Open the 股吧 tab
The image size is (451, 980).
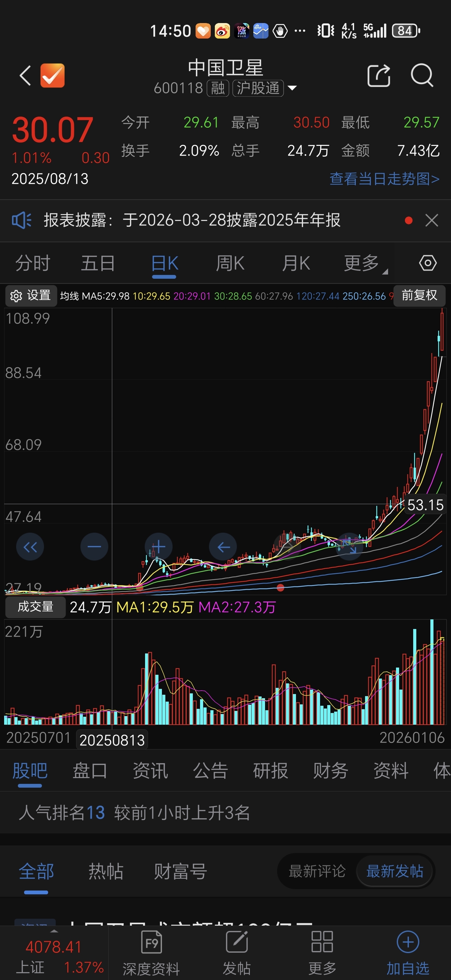click(30, 771)
